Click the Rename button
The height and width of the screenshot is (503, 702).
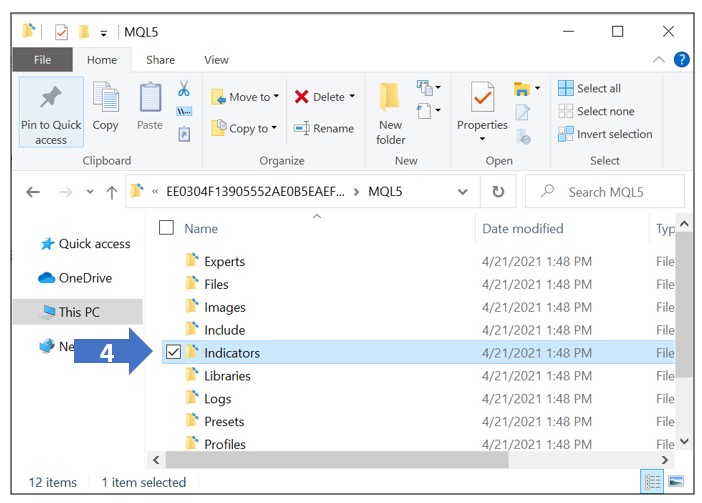pyautogui.click(x=324, y=128)
